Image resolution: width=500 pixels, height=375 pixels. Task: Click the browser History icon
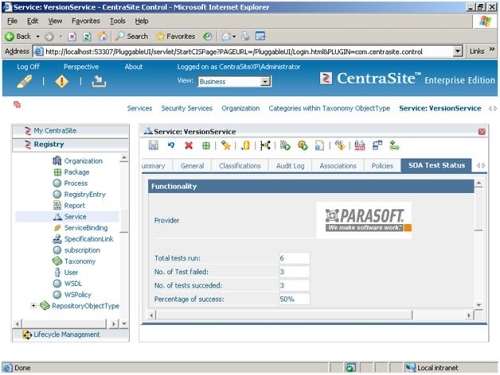(208, 36)
